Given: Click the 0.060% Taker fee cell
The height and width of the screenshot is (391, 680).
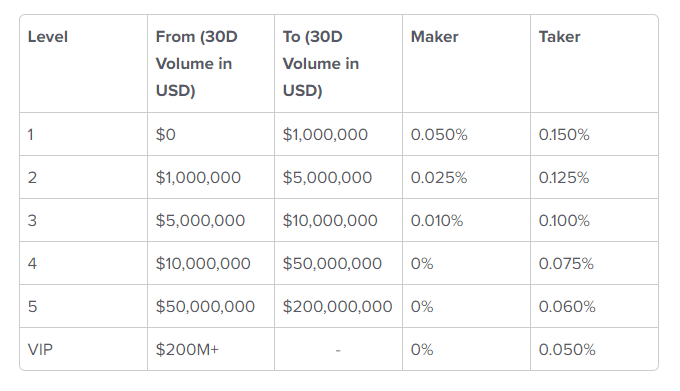Looking at the screenshot, I should click(567, 306).
